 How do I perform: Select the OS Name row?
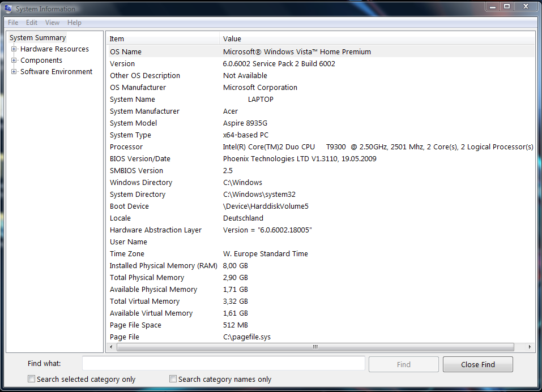(321, 52)
